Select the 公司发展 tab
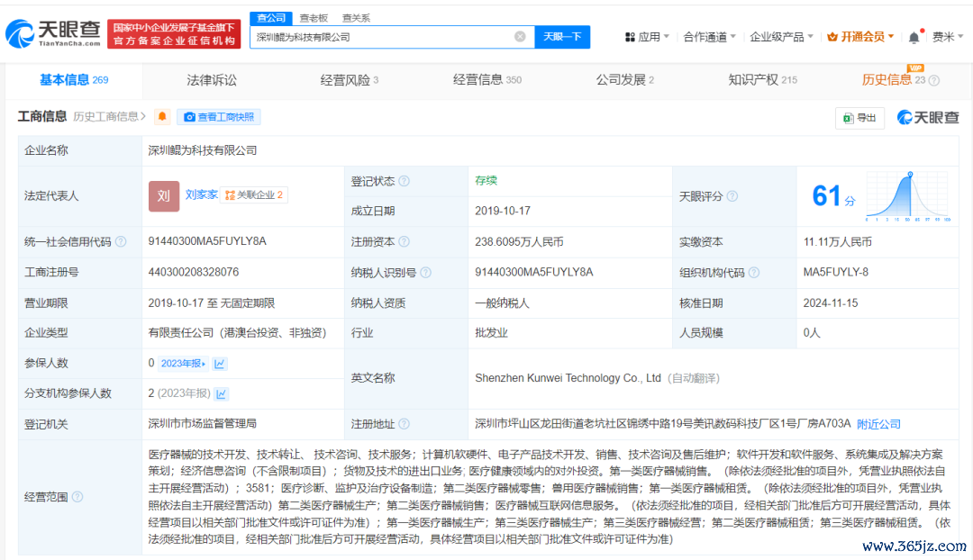The height and width of the screenshot is (560, 973). 625,80
